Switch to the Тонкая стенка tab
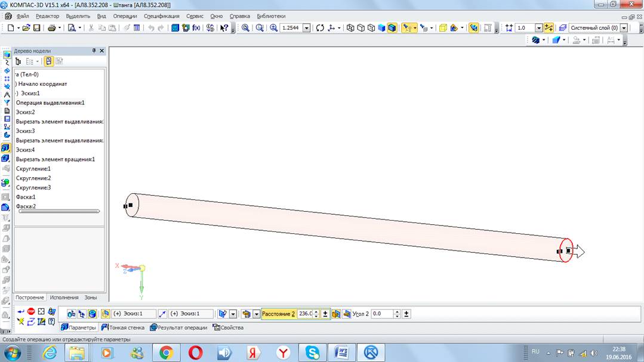 (123, 327)
